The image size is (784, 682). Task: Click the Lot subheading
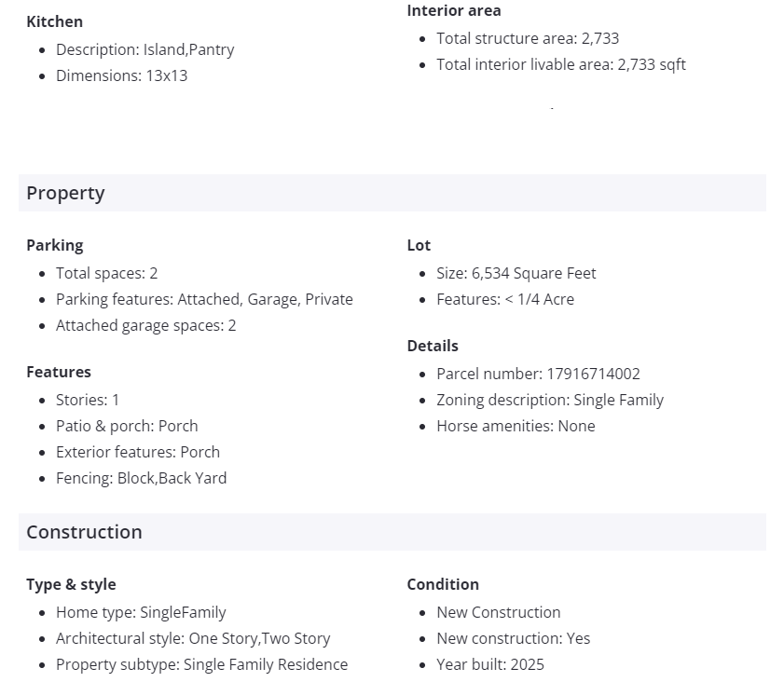click(x=419, y=245)
